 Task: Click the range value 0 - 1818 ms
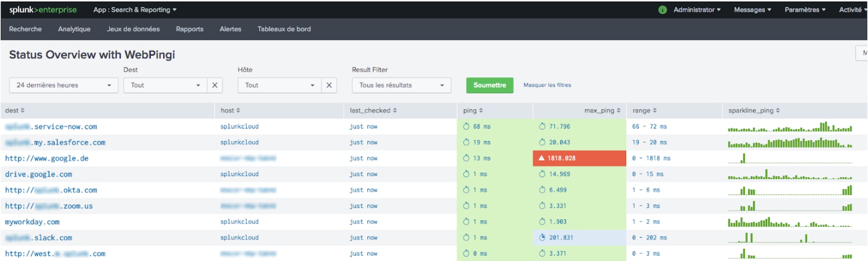[x=651, y=158]
